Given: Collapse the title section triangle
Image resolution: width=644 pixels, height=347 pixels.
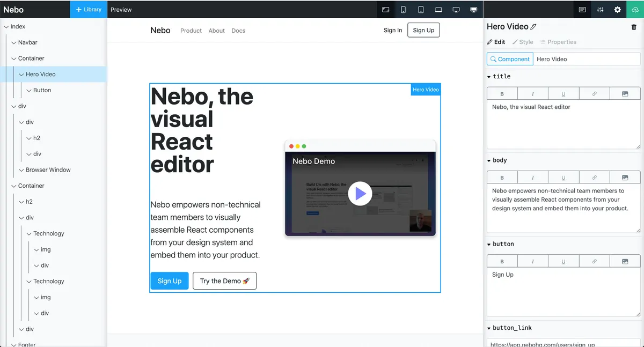Looking at the screenshot, I should tap(489, 77).
